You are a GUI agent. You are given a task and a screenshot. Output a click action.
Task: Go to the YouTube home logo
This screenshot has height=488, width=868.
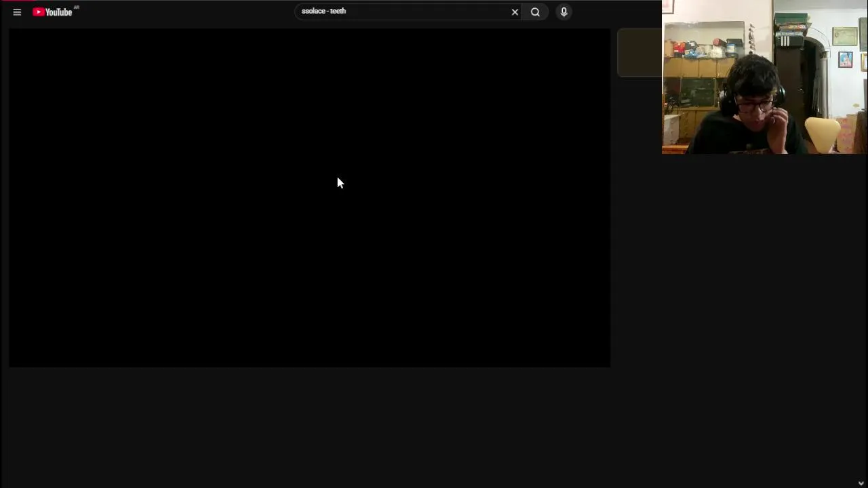pyautogui.click(x=53, y=12)
